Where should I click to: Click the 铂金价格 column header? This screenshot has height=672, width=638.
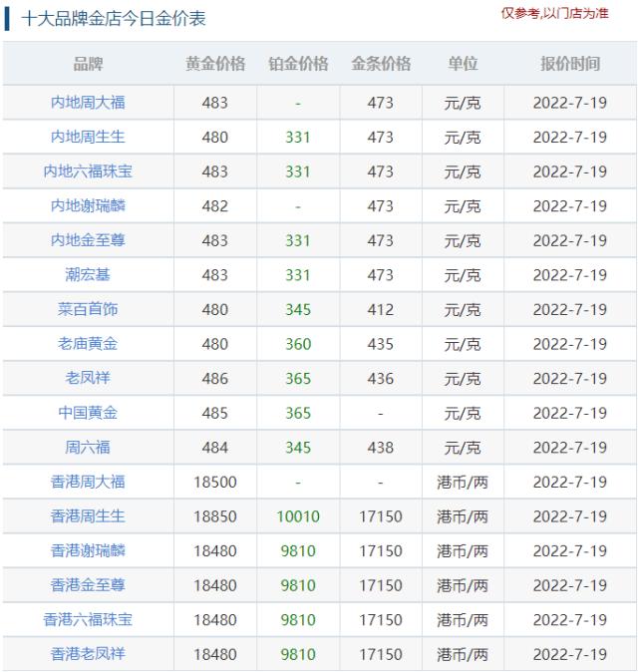[298, 64]
